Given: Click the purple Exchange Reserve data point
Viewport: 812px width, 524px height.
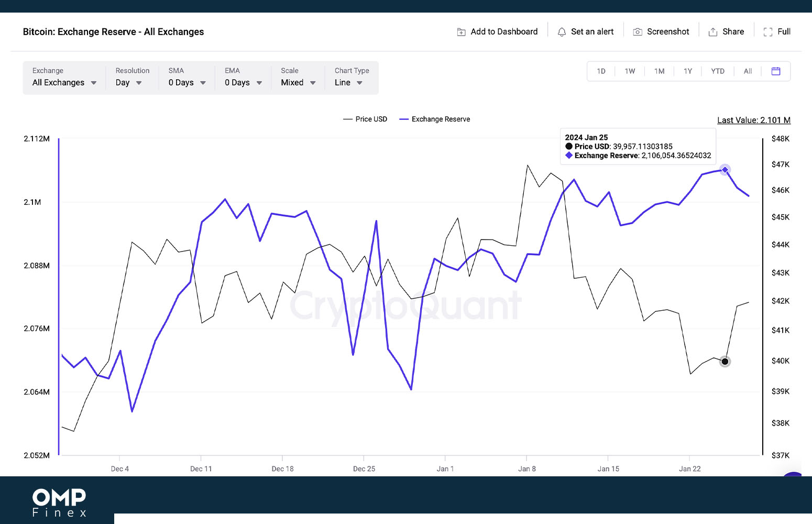Looking at the screenshot, I should tap(725, 169).
